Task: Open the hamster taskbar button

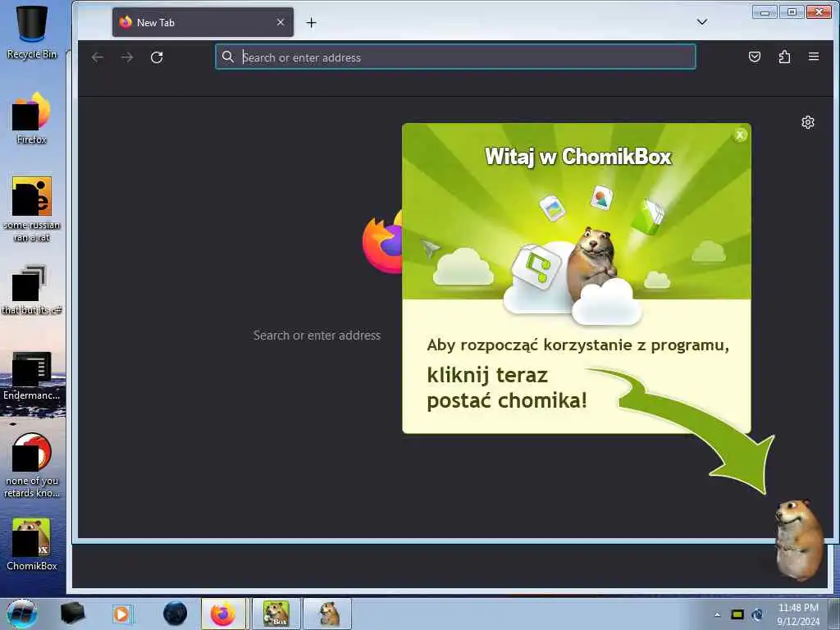Action: click(x=328, y=614)
